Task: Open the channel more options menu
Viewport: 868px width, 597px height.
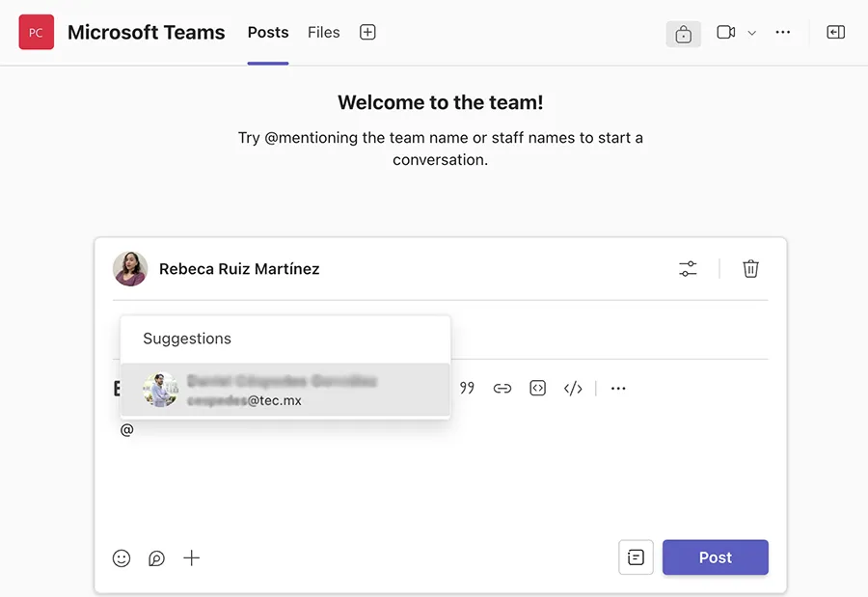Action: [x=783, y=33]
